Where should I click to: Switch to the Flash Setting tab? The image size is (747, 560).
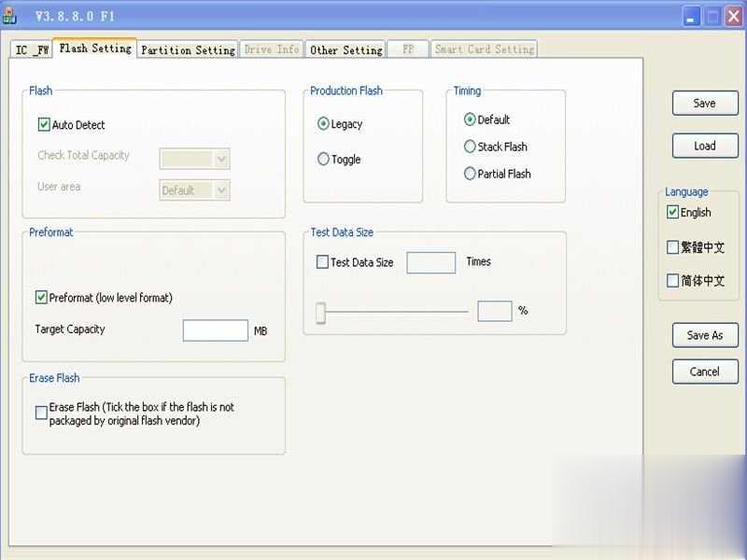pos(95,49)
